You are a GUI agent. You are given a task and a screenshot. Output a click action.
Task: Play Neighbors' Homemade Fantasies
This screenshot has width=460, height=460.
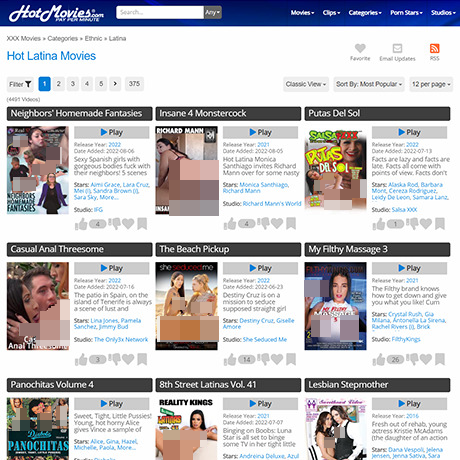pyautogui.click(x=112, y=132)
